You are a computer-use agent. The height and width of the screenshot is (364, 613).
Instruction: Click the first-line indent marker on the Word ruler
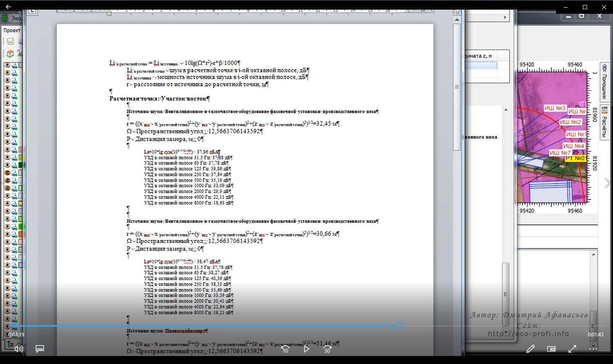pos(109,13)
